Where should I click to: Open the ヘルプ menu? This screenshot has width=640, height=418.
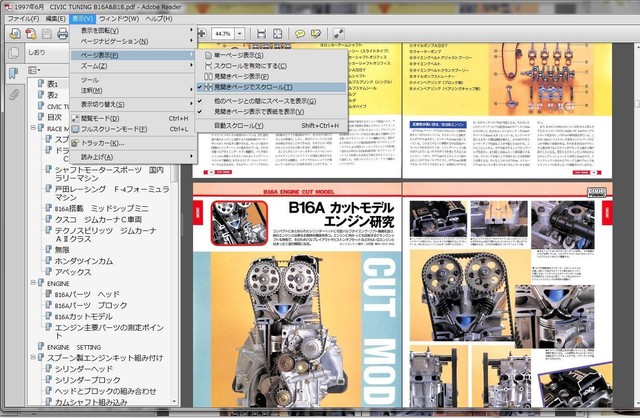(158, 19)
